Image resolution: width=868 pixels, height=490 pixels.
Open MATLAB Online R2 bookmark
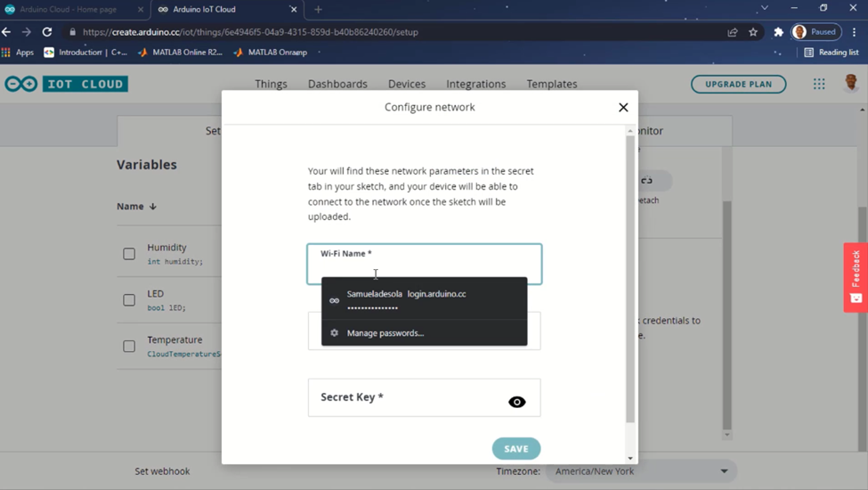tap(181, 52)
